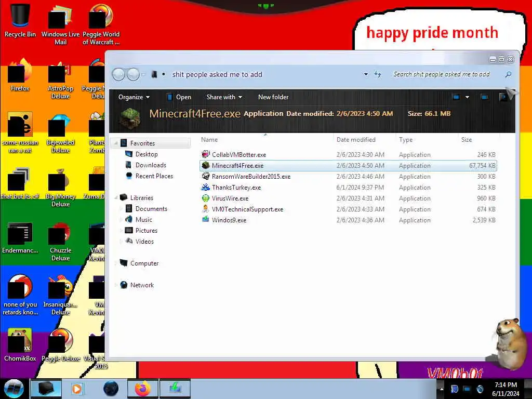Image resolution: width=532 pixels, height=399 pixels.
Task: Click the Open toolbar button
Action: click(179, 97)
